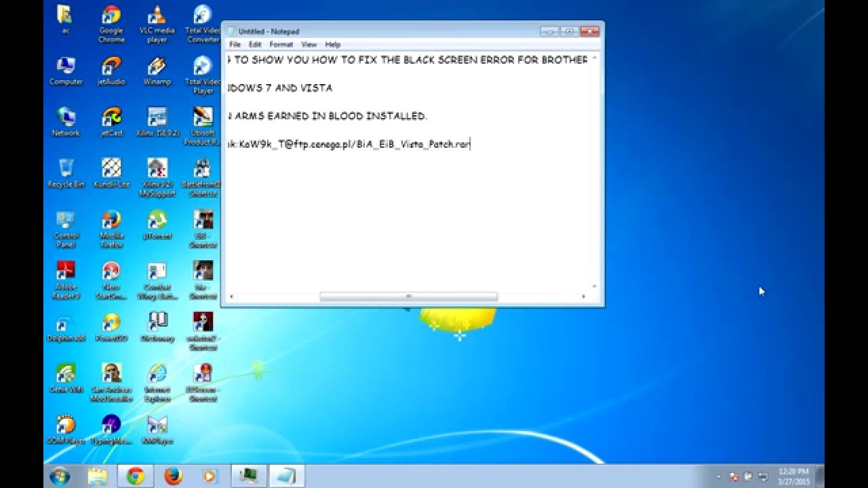Open Notepad Edit menu

(x=255, y=45)
